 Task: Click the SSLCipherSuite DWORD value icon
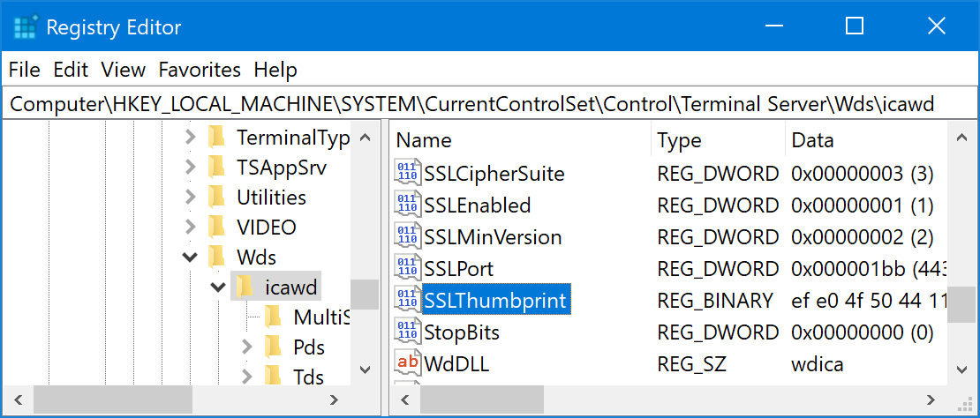click(x=407, y=174)
